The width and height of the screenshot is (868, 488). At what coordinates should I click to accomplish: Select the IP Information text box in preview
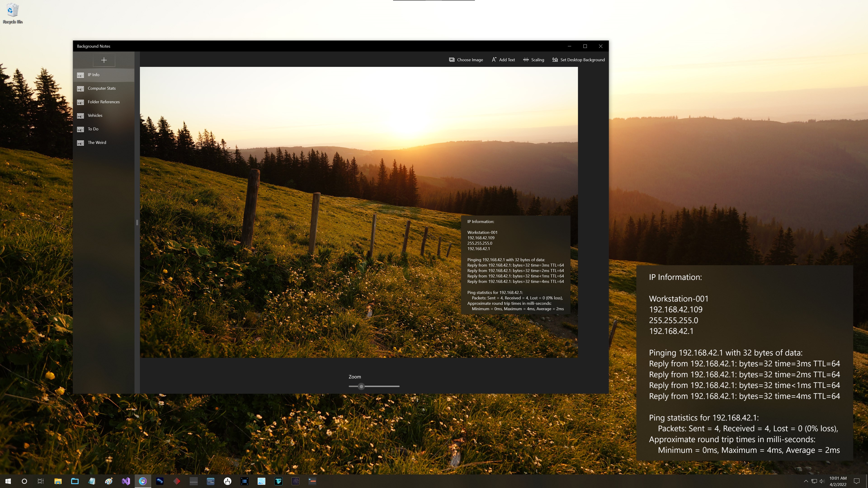[515, 265]
